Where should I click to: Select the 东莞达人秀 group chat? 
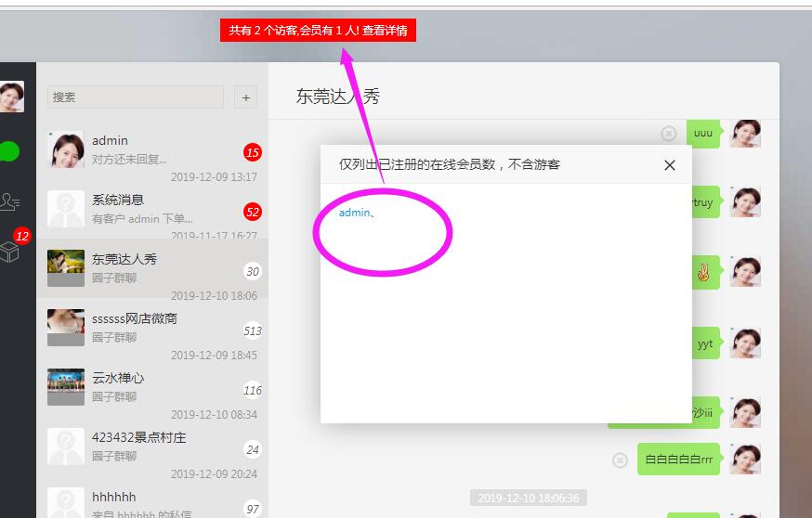coord(153,269)
